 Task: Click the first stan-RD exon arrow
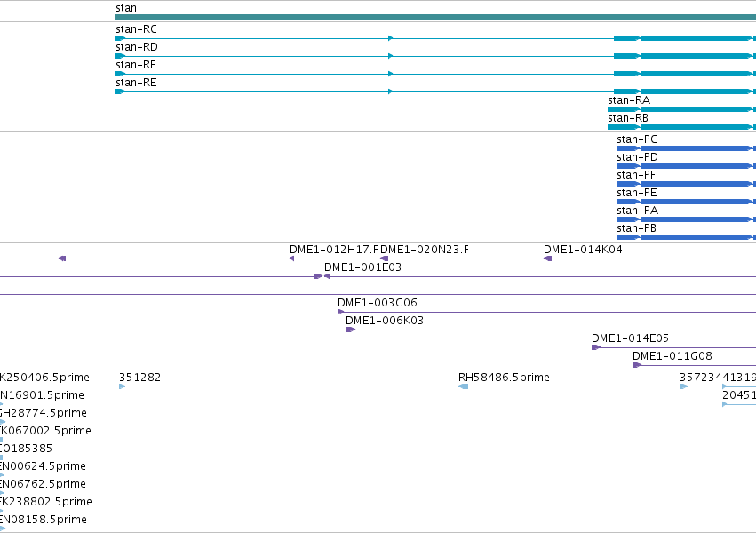[121, 56]
